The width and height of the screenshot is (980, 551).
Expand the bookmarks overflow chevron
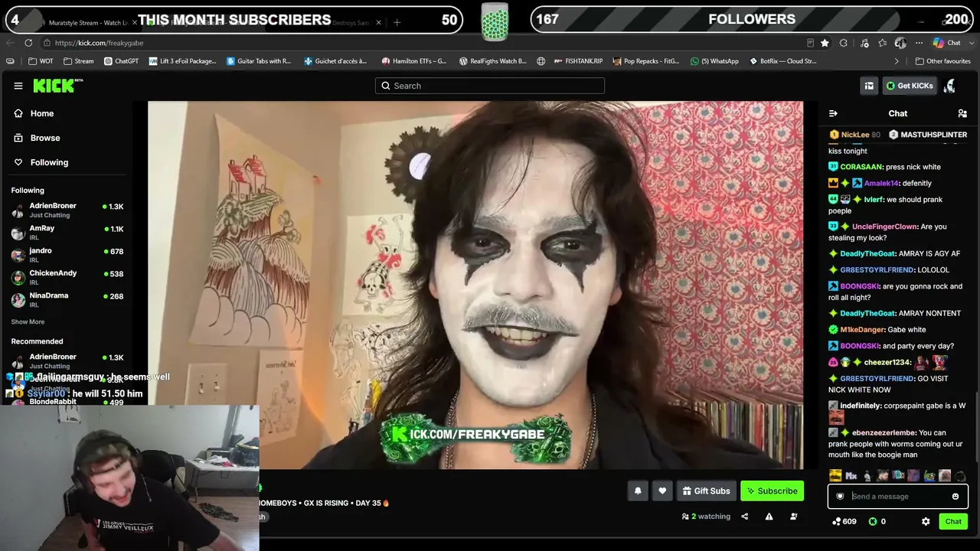pos(897,61)
